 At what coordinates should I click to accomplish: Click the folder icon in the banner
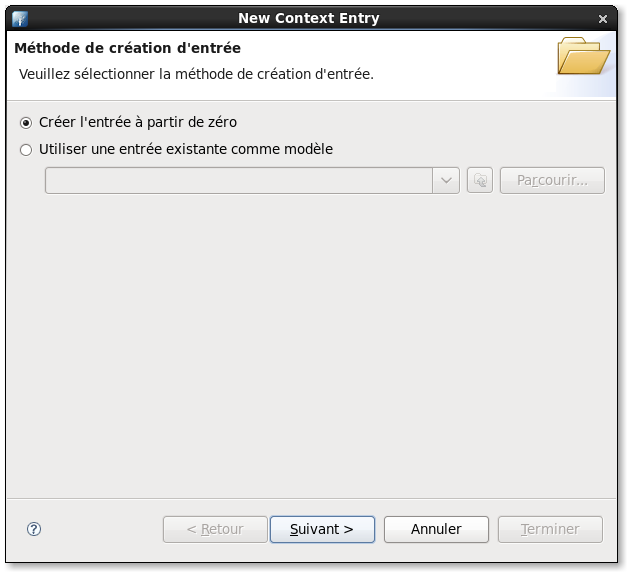pos(583,58)
